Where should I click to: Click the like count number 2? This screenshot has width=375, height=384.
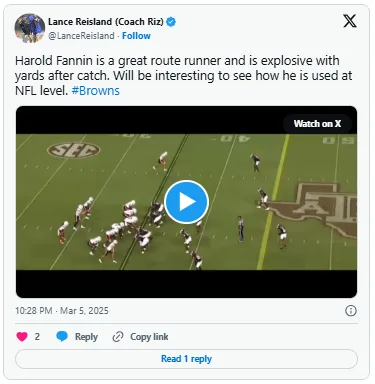tap(37, 337)
